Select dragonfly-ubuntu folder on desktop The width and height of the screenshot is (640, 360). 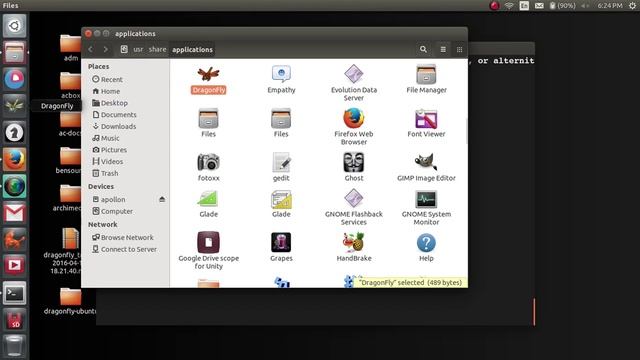(x=70, y=301)
